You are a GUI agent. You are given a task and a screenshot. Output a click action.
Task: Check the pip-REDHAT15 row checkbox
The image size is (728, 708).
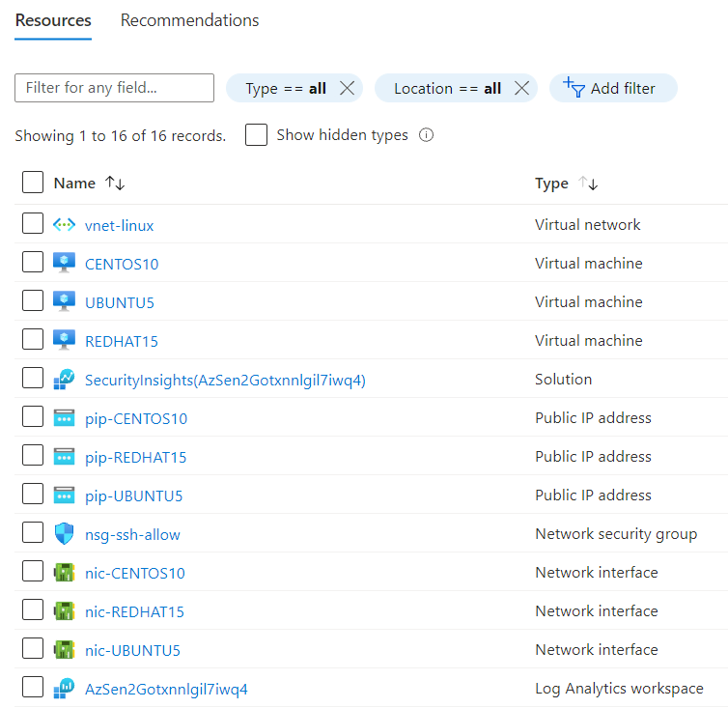click(x=33, y=455)
